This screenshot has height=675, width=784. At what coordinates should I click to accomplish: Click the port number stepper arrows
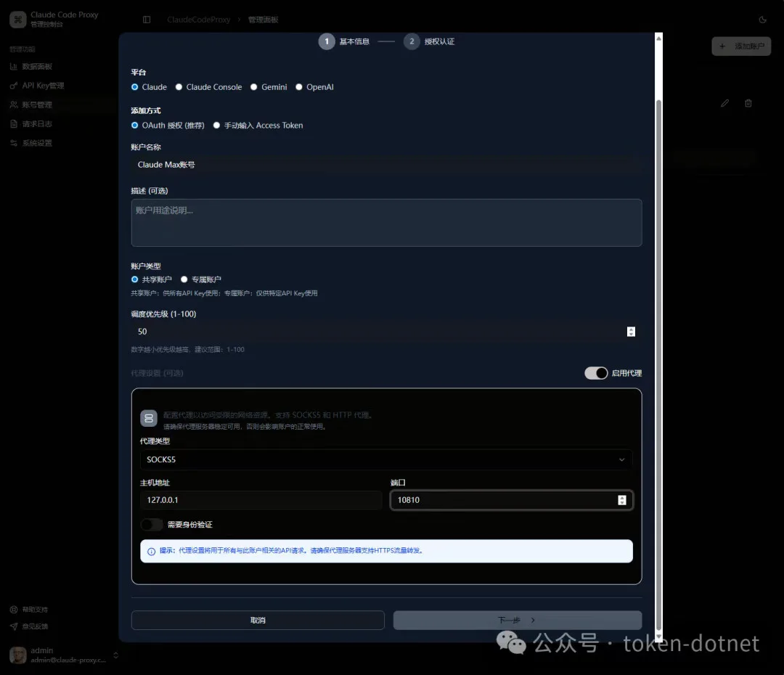click(x=622, y=500)
